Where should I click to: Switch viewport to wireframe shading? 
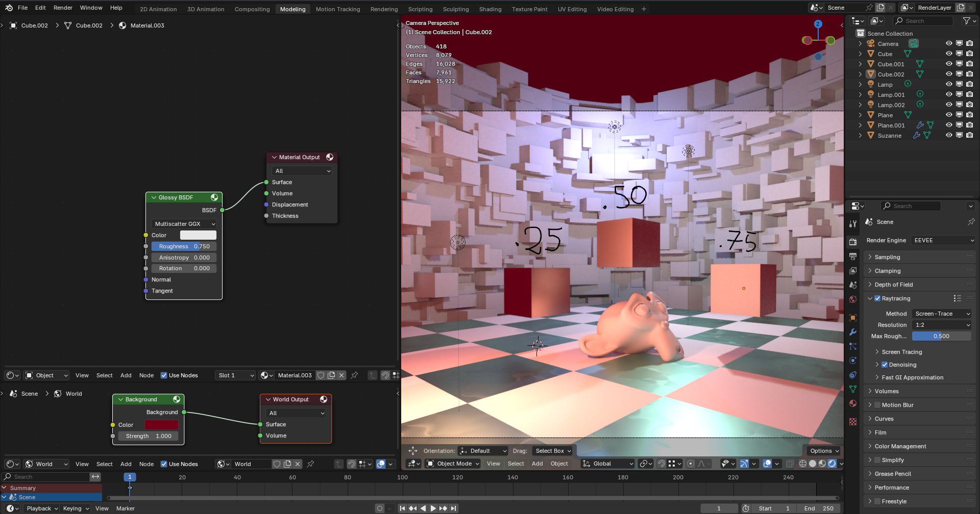coord(803,464)
